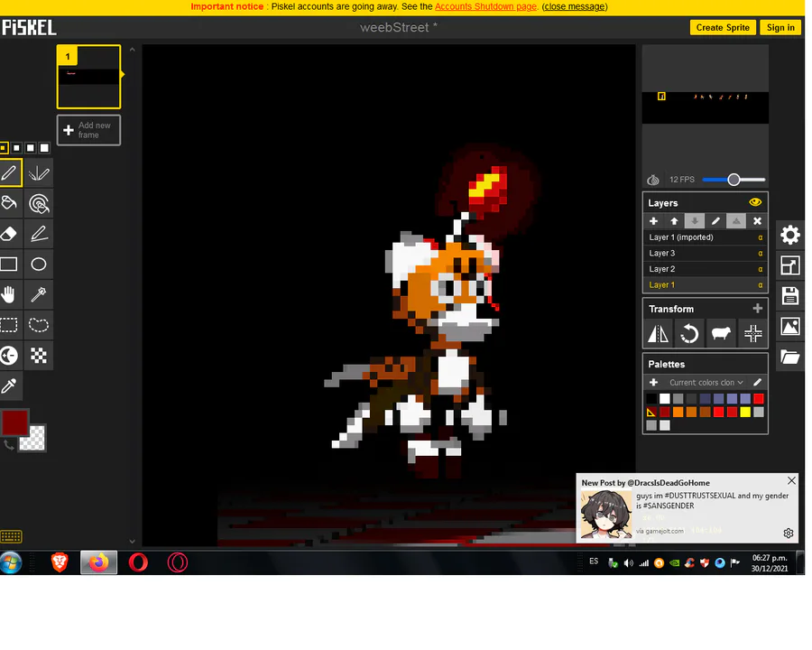812x650 pixels.
Task: Create a new palette with the plus button
Action: point(653,383)
